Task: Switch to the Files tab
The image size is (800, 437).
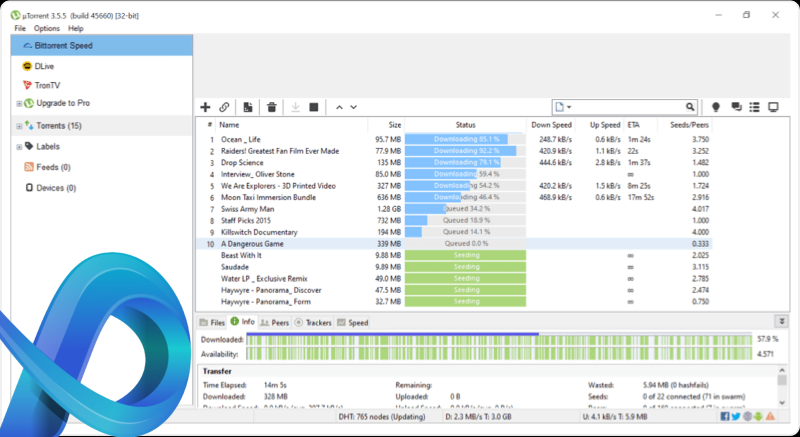Action: click(212, 323)
